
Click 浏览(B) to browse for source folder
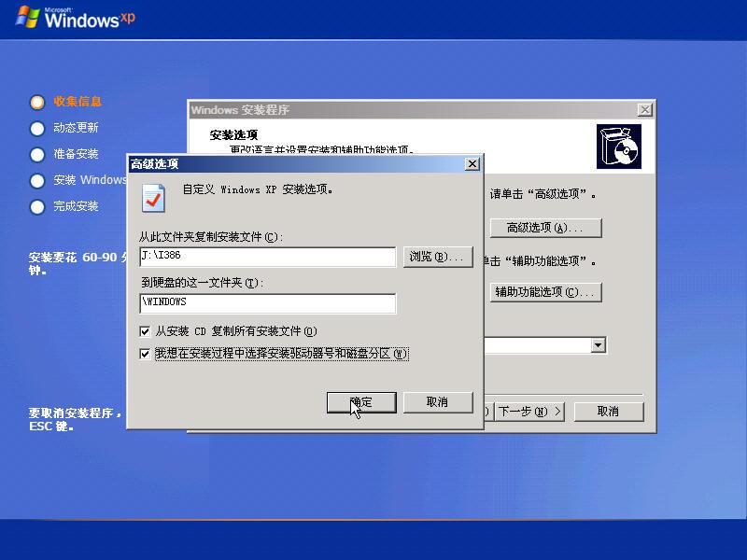point(438,256)
